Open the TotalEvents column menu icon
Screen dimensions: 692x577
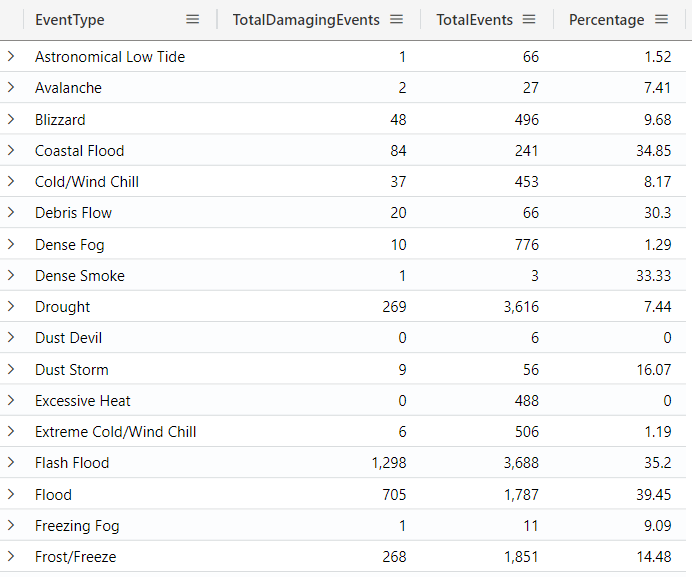click(529, 20)
